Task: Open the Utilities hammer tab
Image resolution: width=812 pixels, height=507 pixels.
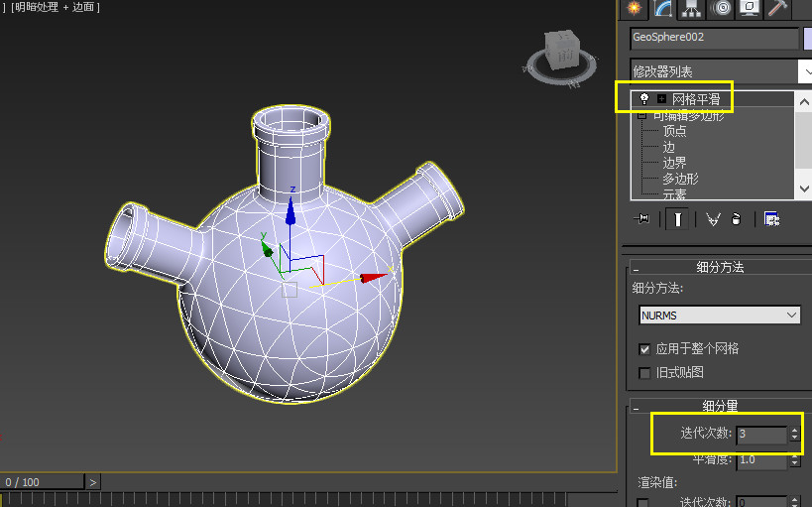Action: pos(778,8)
